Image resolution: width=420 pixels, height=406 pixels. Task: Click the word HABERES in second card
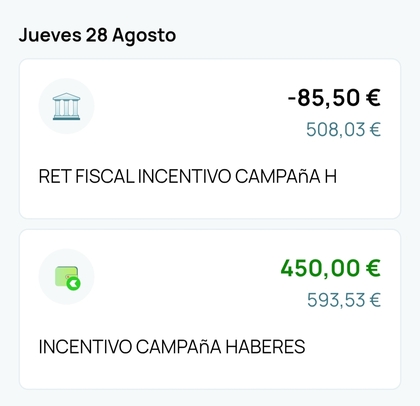265,347
